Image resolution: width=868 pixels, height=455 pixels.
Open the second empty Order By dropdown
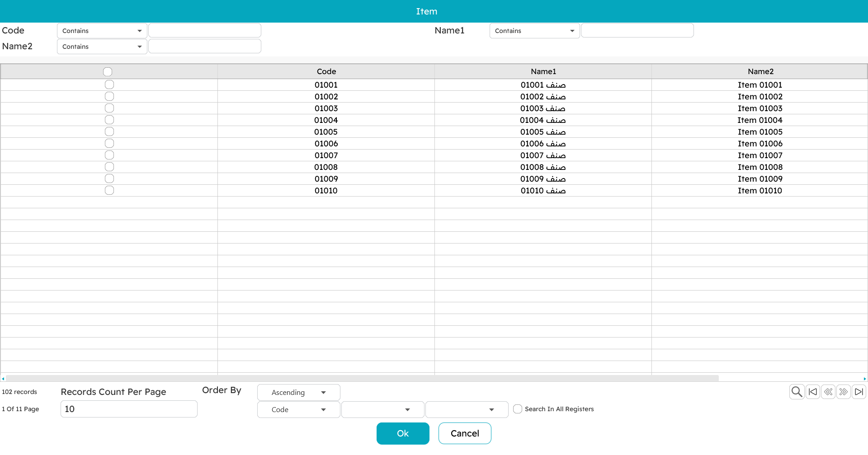(383, 409)
